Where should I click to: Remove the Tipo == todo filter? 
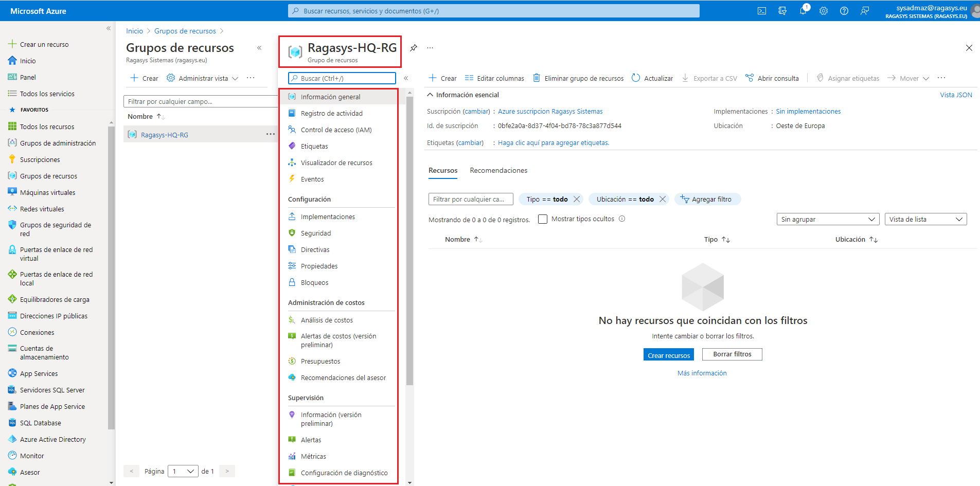(577, 199)
